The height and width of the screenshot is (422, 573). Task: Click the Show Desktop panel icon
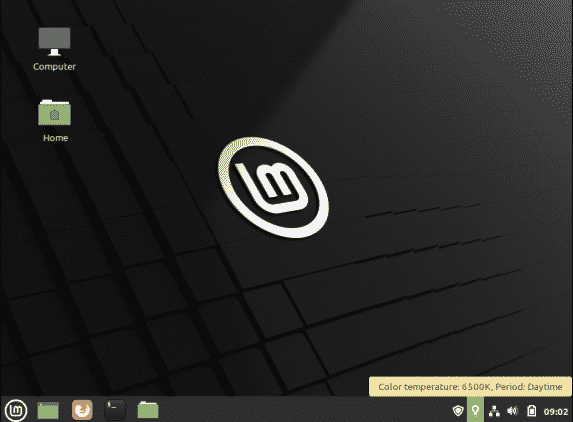click(x=48, y=410)
